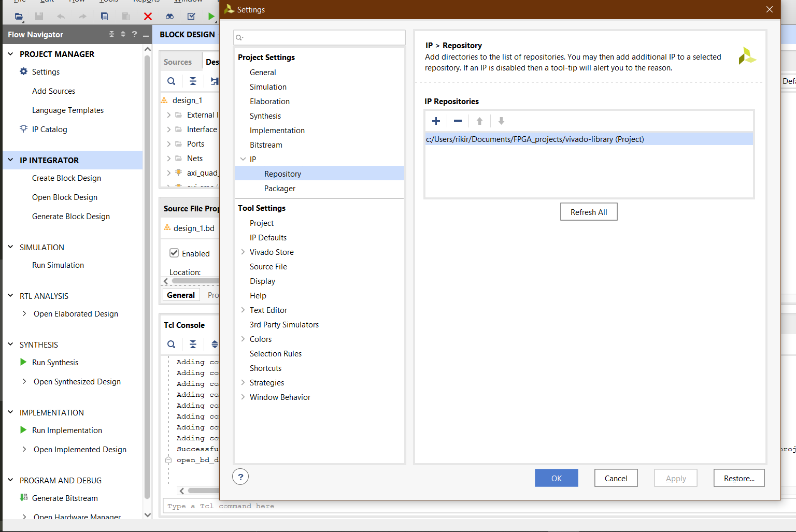Click the search icon in Sources panel
The image size is (796, 532).
(171, 81)
